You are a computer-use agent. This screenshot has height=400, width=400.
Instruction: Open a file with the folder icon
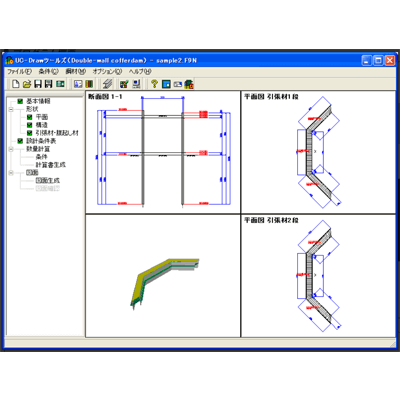pyautogui.click(x=27, y=84)
